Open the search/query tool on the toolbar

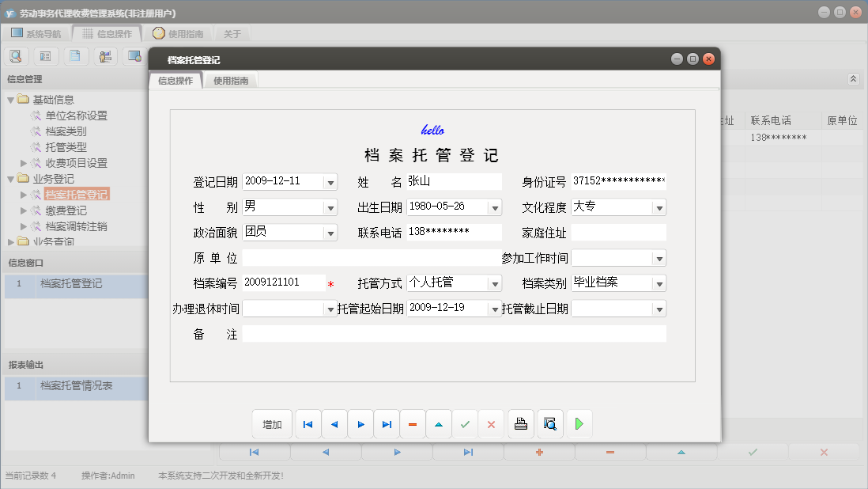(16, 55)
